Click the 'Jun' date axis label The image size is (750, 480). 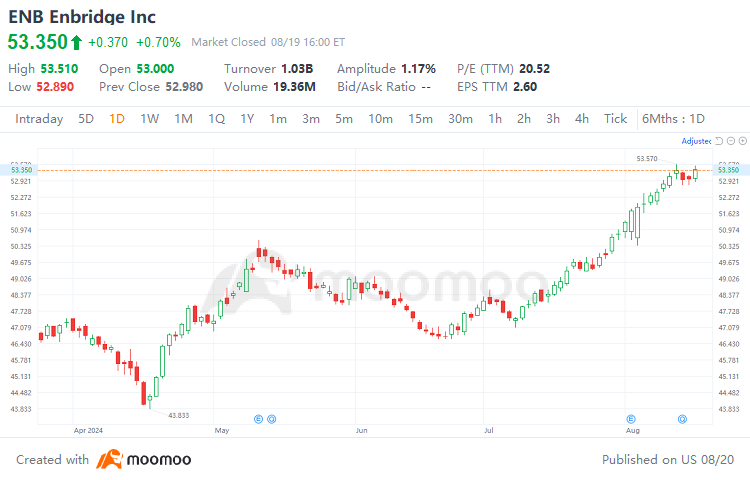coord(362,430)
